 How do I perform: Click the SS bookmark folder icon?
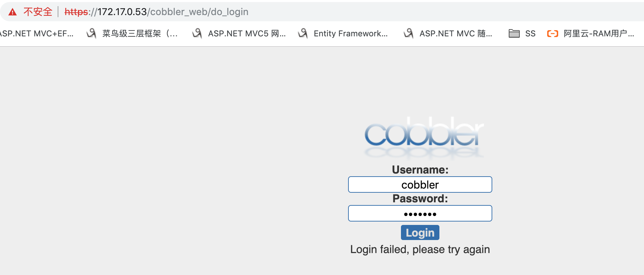click(514, 33)
